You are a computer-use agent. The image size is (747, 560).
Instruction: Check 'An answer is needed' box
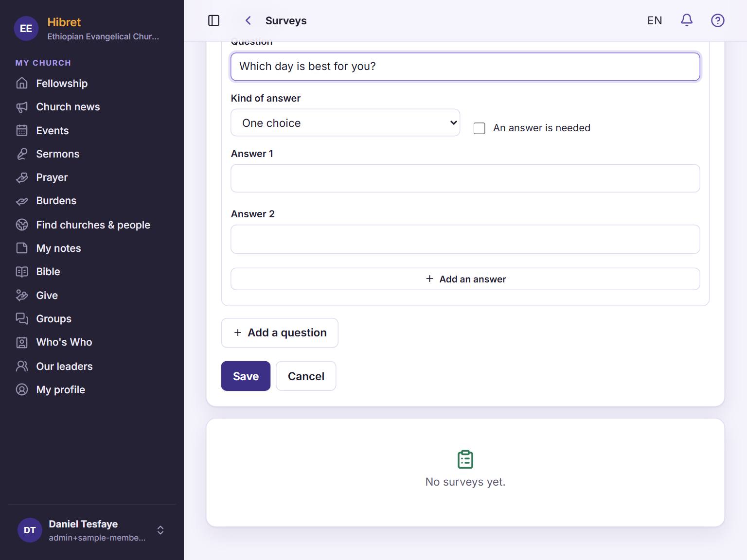[x=480, y=128]
